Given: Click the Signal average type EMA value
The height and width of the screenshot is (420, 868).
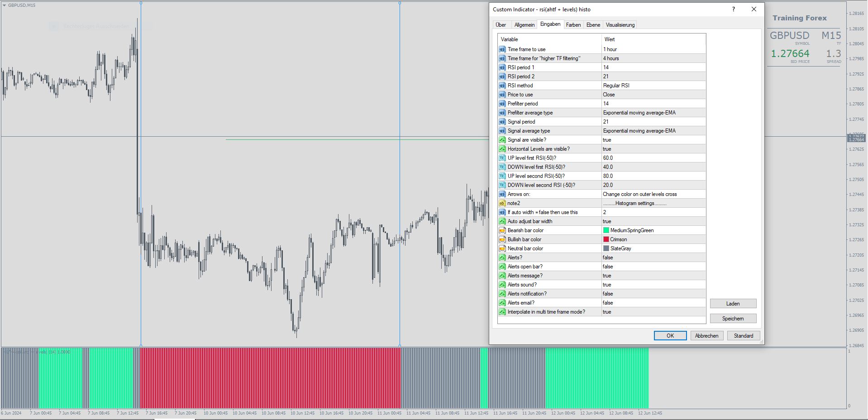Looking at the screenshot, I should (x=639, y=131).
